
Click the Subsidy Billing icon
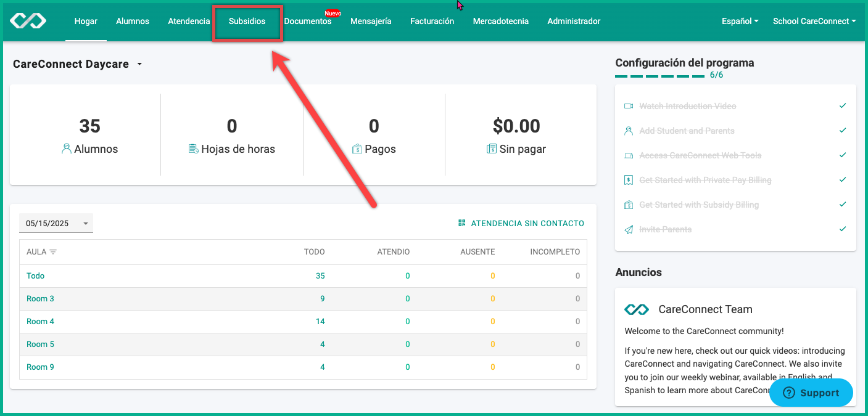click(x=629, y=205)
